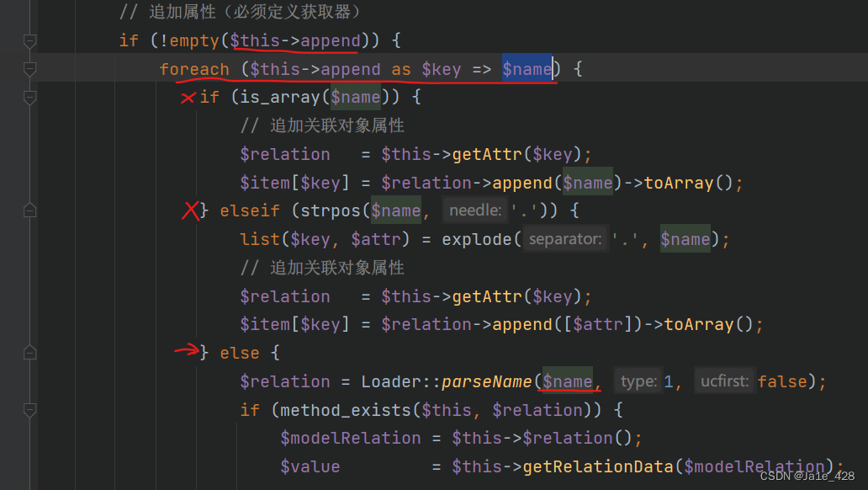Click $name inside the is_array call

pyautogui.click(x=356, y=98)
